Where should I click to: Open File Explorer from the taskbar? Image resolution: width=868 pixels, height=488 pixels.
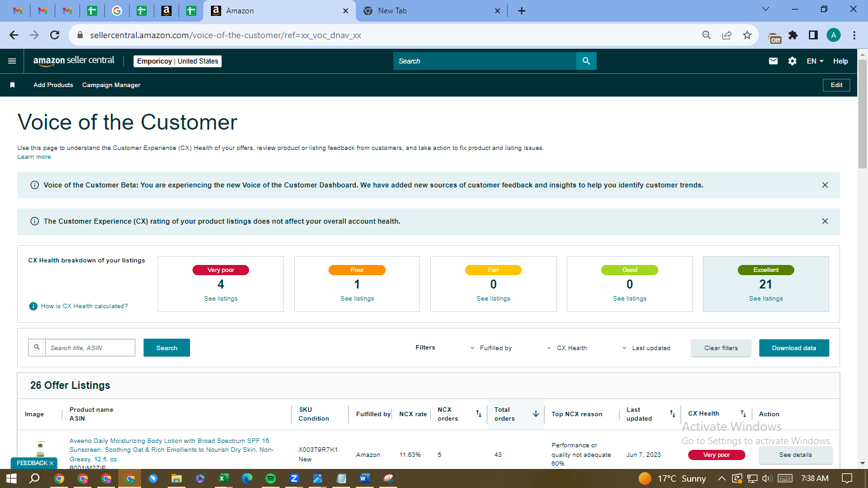click(177, 478)
